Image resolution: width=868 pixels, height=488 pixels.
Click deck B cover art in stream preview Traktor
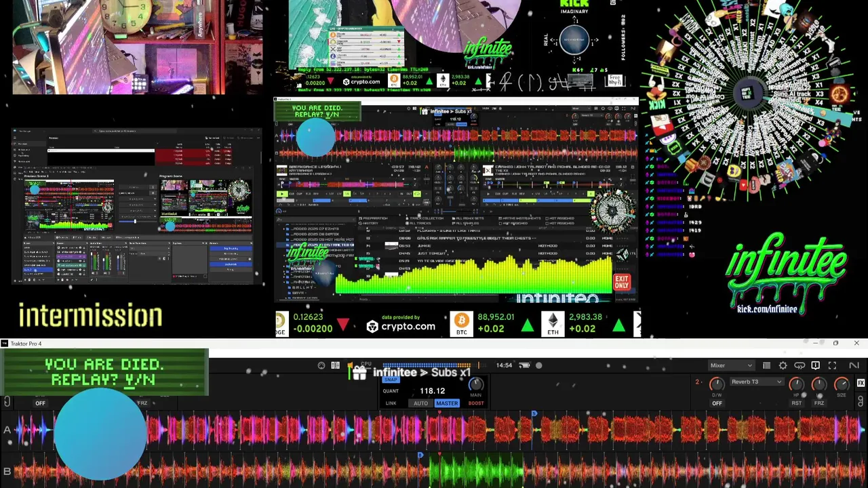488,170
